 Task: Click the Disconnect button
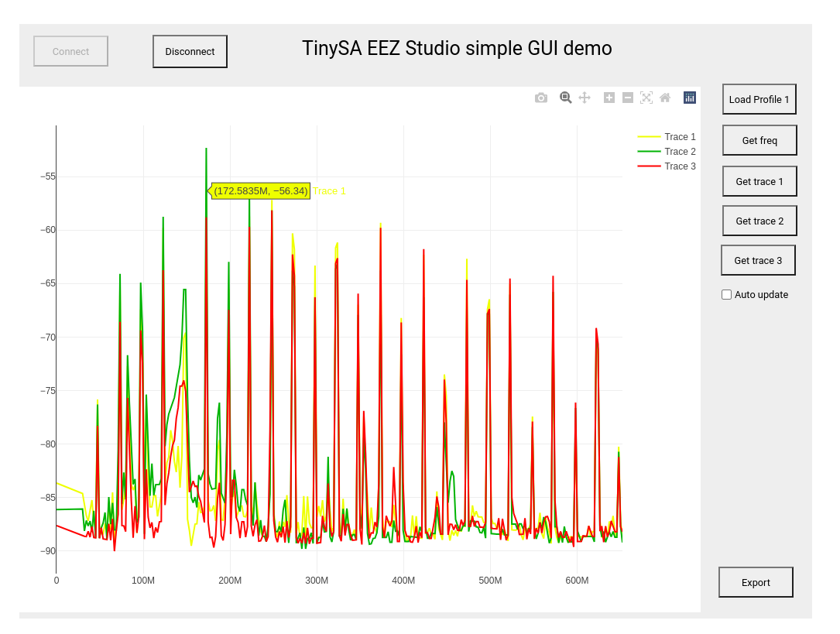pyautogui.click(x=190, y=51)
